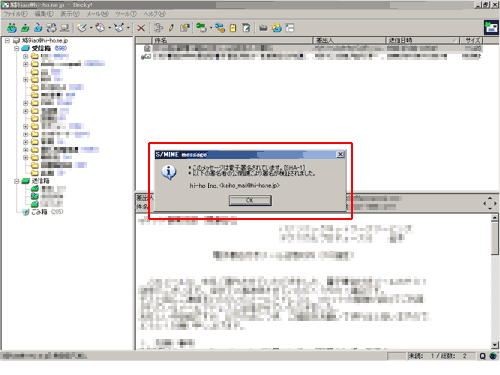Click the first green receive-mail toolbar icon

click(x=12, y=28)
